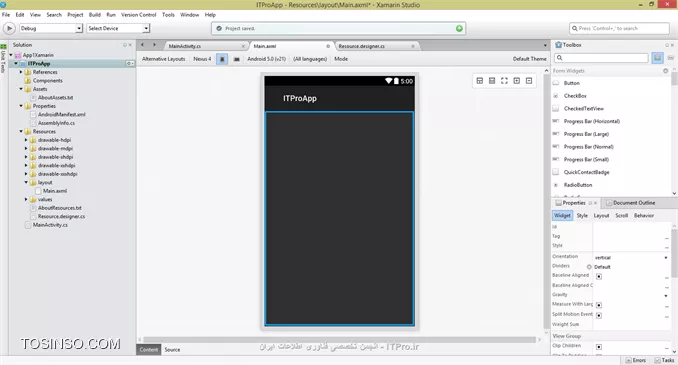The image size is (678, 365).
Task: Toggle the toolbox icon view button
Action: pyautogui.click(x=657, y=58)
